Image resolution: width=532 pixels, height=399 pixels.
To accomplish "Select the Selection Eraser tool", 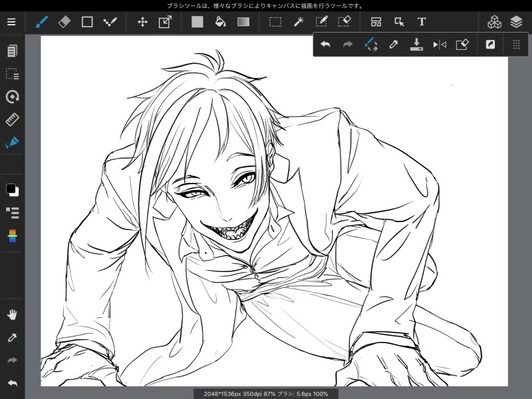I will [x=344, y=22].
